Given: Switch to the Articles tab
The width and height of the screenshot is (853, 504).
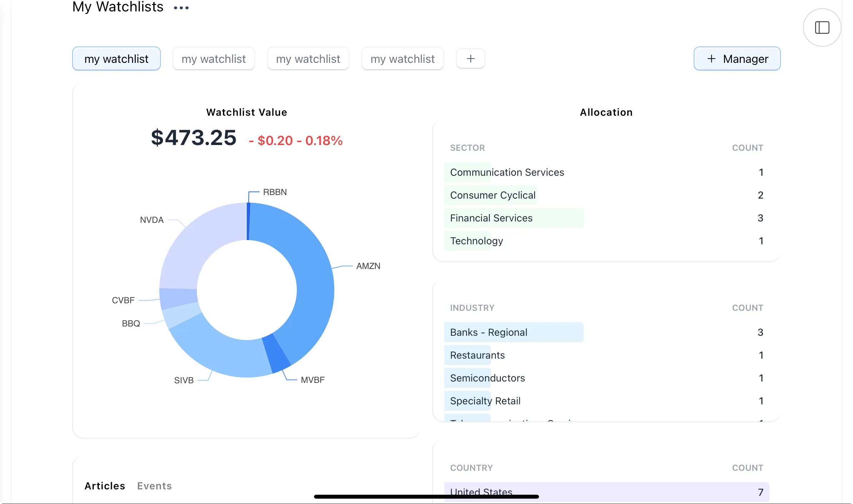Looking at the screenshot, I should pyautogui.click(x=105, y=486).
